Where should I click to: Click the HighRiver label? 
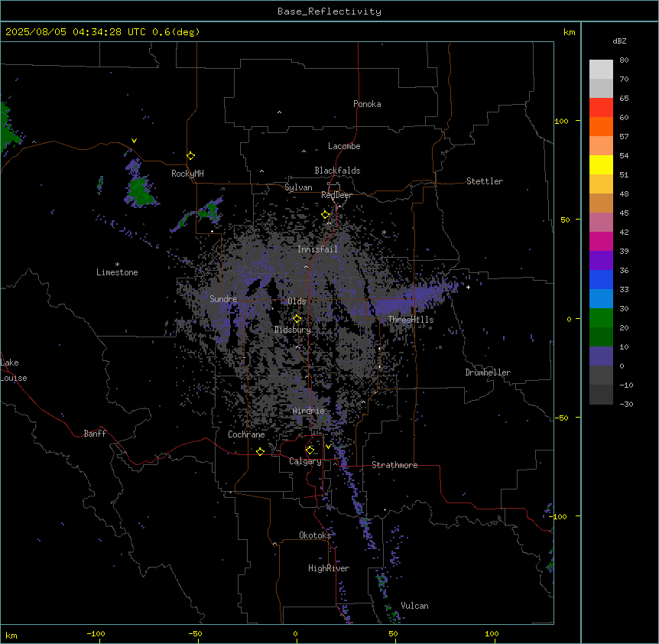coord(329,568)
